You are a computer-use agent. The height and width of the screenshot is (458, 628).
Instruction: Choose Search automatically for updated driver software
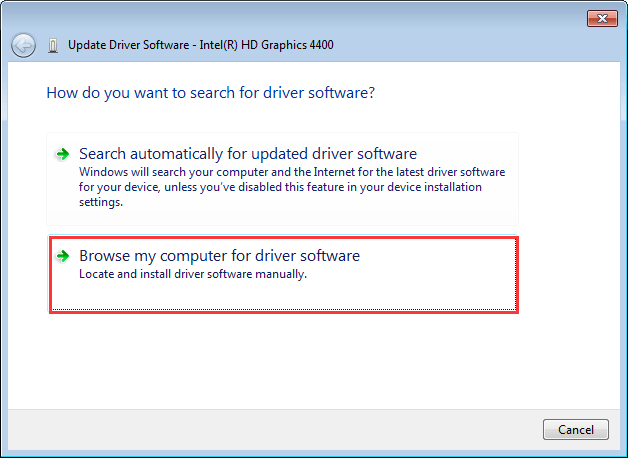coord(282,179)
